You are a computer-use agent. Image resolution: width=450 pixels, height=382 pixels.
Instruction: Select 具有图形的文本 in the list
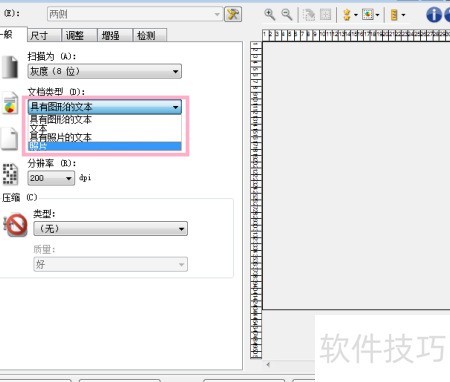(x=105, y=119)
